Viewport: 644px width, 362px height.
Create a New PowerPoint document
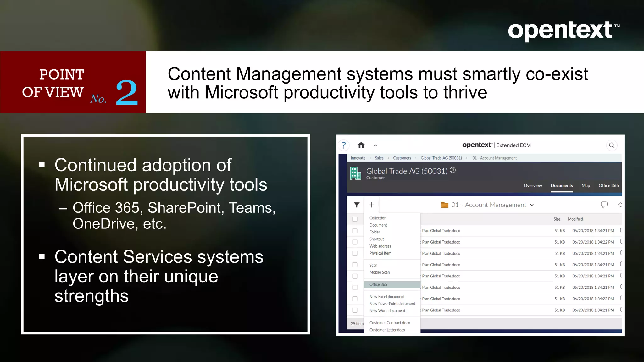pos(392,304)
